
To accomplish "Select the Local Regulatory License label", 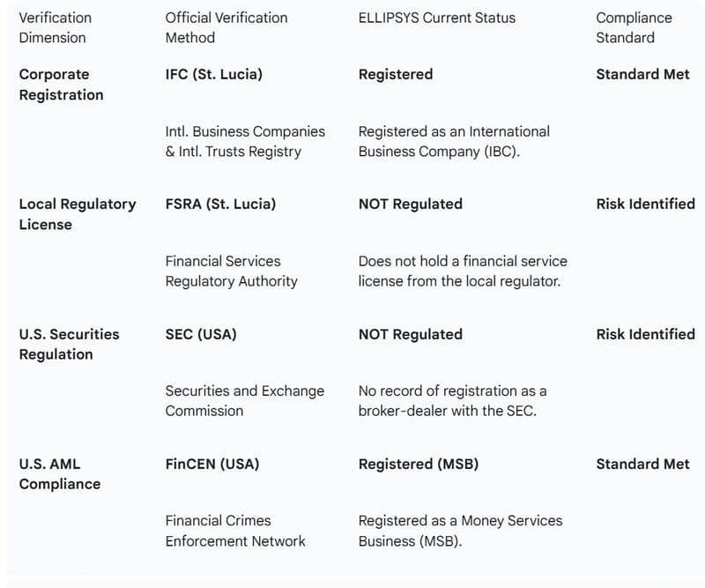I will point(78,214).
